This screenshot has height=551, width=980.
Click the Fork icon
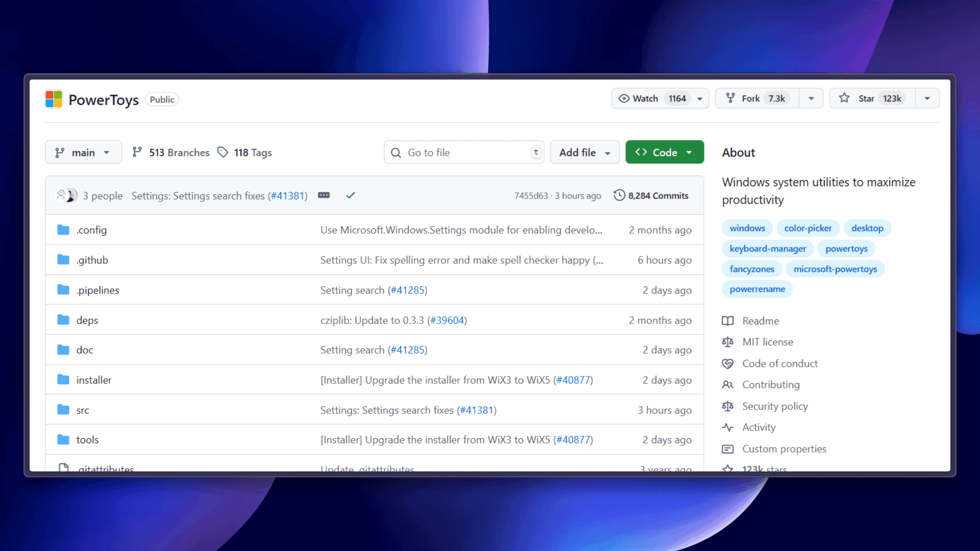730,98
